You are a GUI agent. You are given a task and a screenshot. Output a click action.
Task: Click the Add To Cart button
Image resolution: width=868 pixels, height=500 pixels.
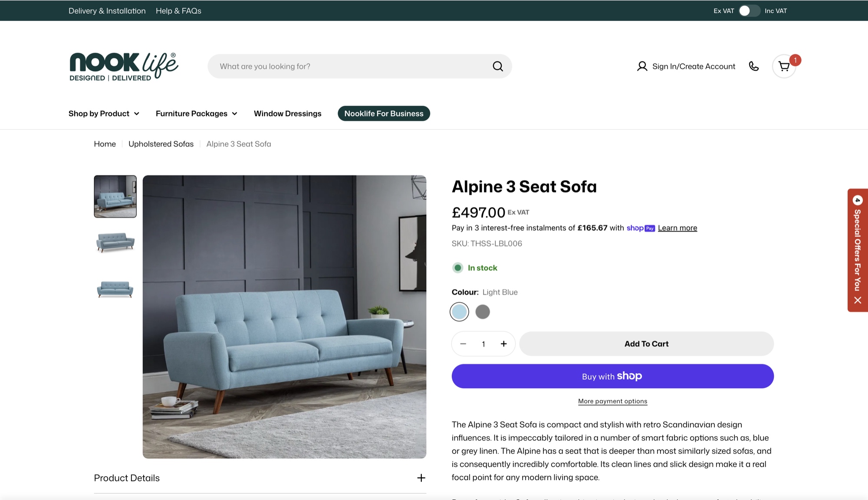(x=646, y=344)
